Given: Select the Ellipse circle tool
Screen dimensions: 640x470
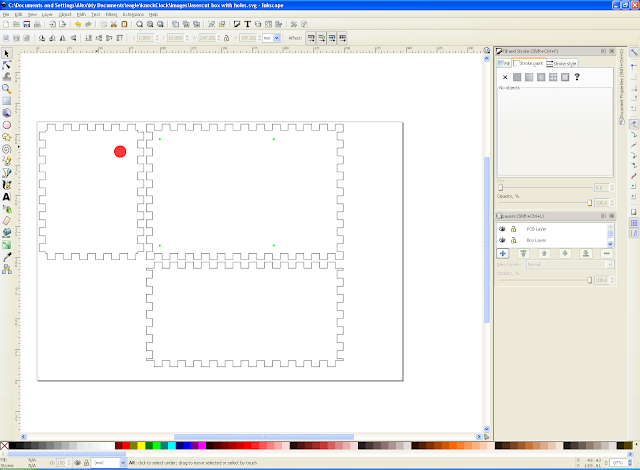Looking at the screenshot, I should pos(7,125).
